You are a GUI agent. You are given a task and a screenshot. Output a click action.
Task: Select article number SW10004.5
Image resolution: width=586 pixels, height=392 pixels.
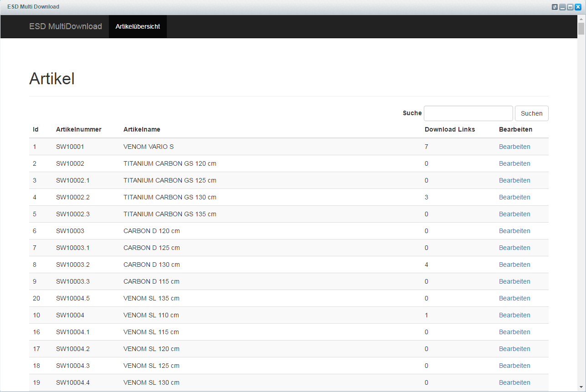[x=73, y=298]
